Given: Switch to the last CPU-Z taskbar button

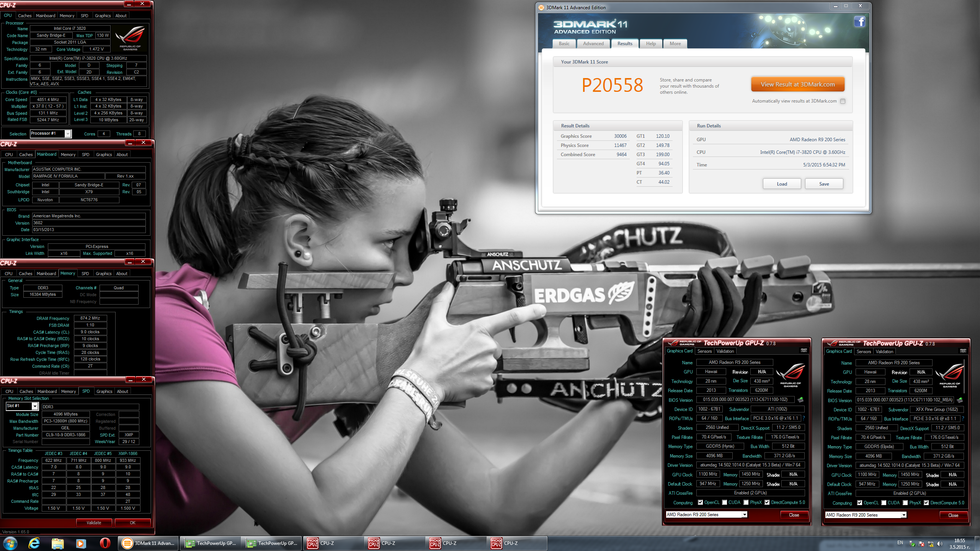Looking at the screenshot, I should (x=516, y=543).
